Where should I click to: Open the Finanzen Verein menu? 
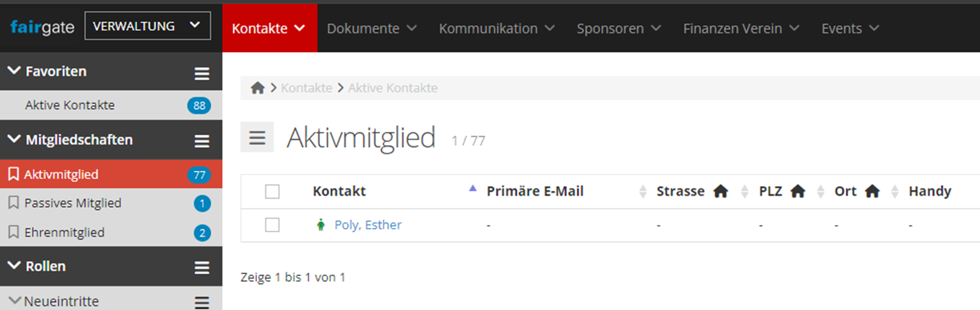[x=741, y=28]
